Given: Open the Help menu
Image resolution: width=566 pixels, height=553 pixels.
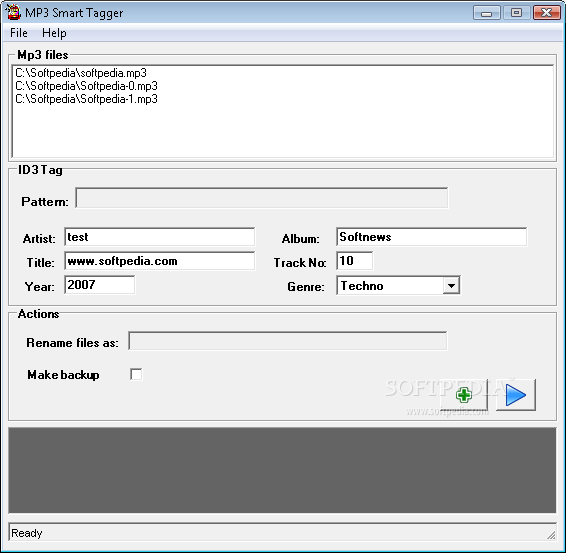Looking at the screenshot, I should coord(54,33).
